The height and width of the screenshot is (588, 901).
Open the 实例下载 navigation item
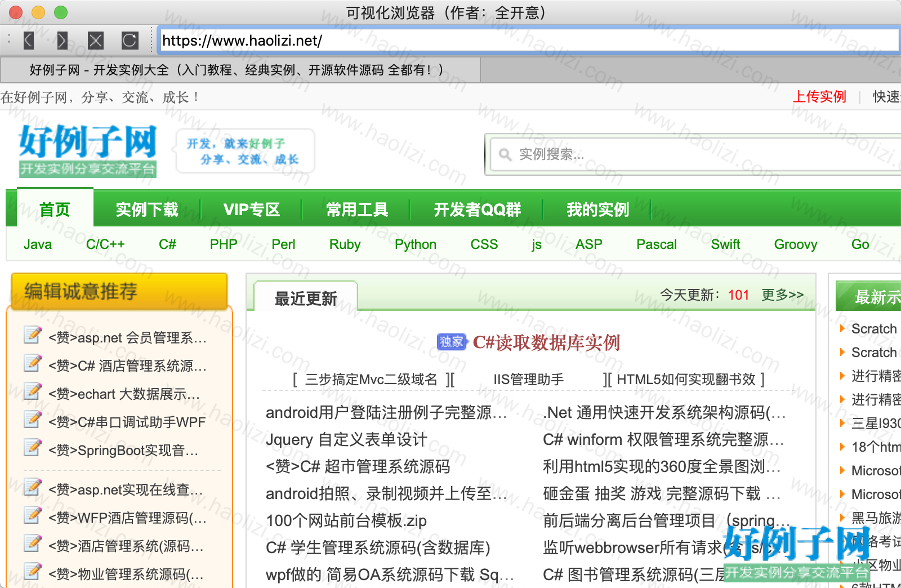147,210
